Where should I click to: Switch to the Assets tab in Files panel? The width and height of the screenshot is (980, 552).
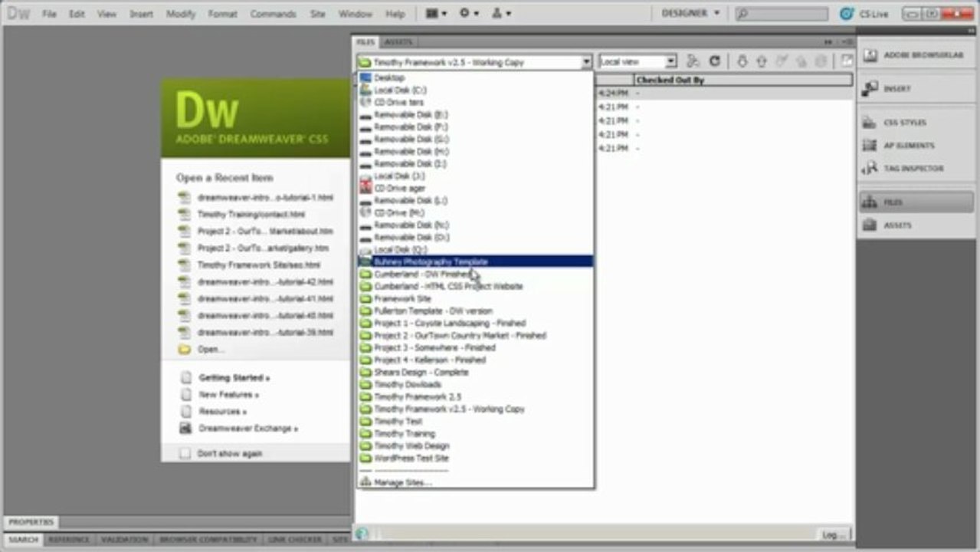click(398, 41)
